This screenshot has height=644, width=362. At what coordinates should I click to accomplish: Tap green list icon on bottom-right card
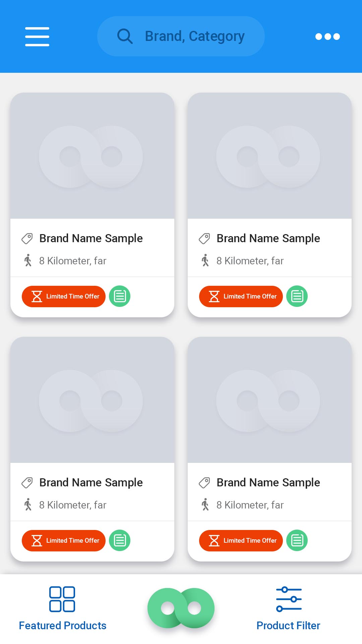click(297, 541)
